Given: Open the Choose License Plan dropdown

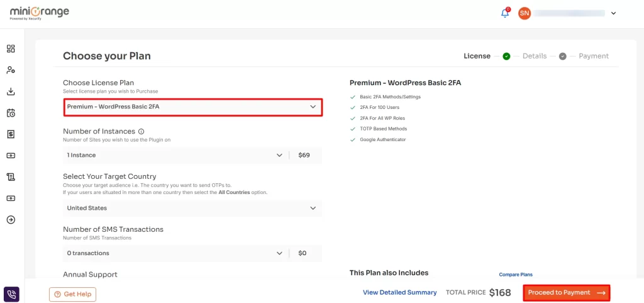Looking at the screenshot, I should [x=193, y=107].
